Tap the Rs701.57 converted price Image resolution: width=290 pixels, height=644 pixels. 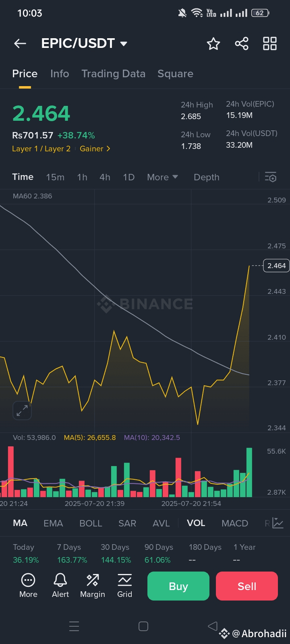tap(33, 135)
